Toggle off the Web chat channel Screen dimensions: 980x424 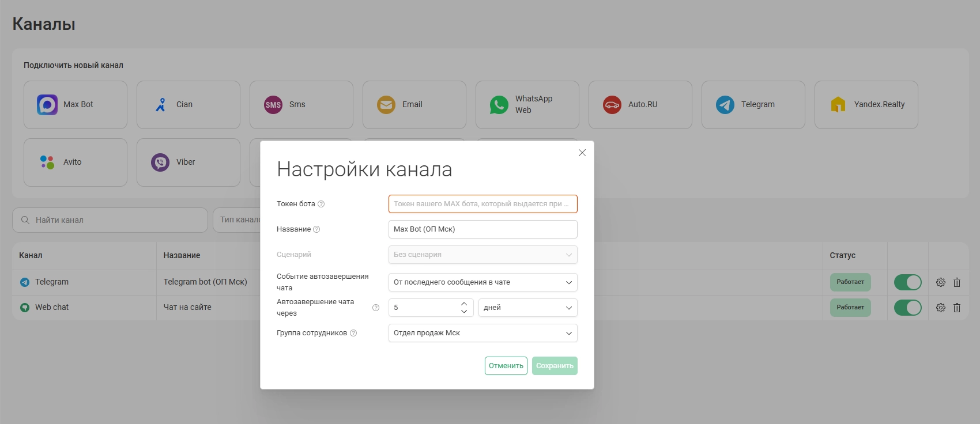point(907,308)
